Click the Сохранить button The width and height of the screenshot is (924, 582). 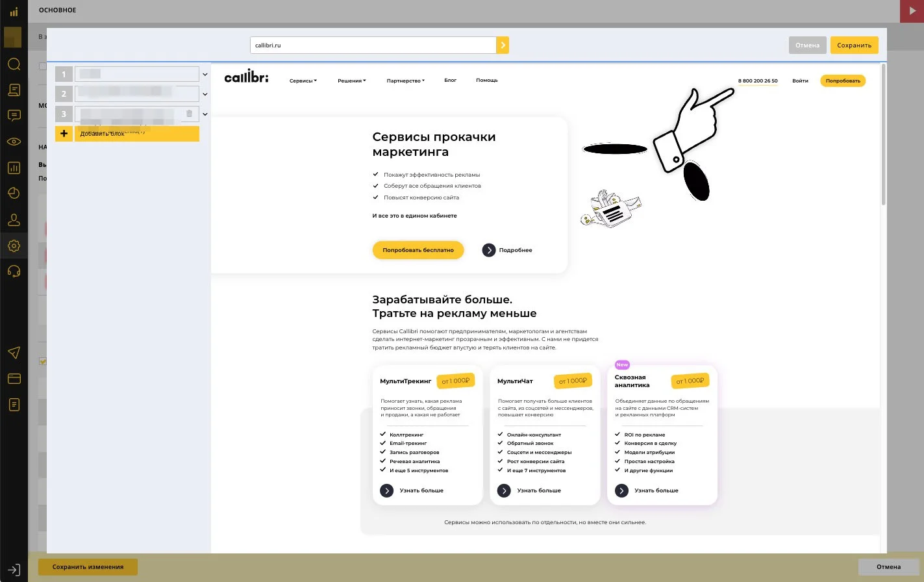point(854,45)
